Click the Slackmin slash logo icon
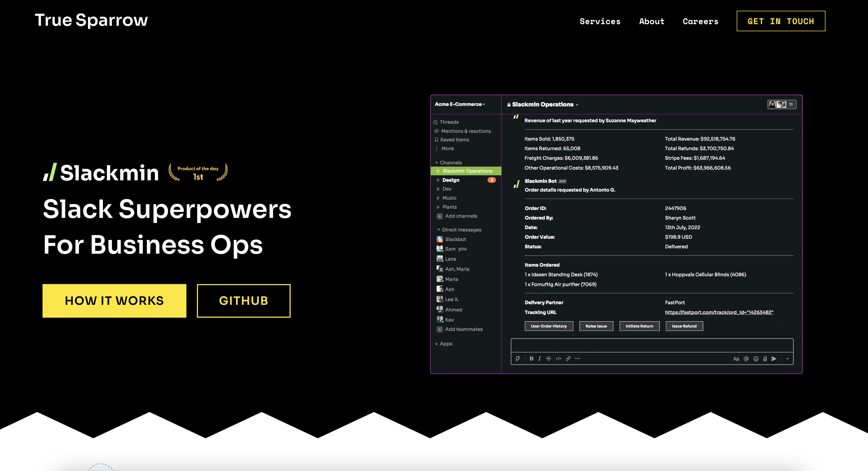The width and height of the screenshot is (868, 471). 50,172
